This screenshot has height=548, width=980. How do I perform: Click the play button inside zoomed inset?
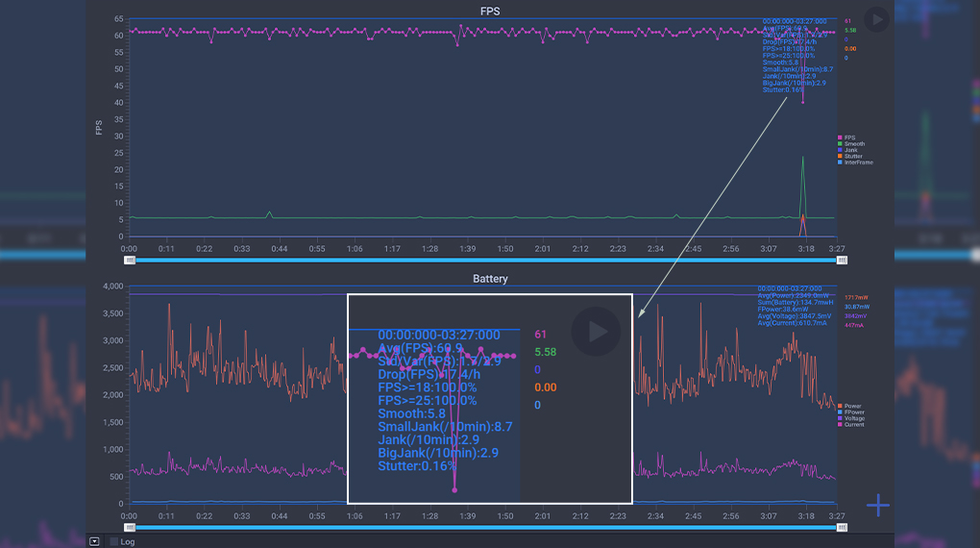coord(598,332)
